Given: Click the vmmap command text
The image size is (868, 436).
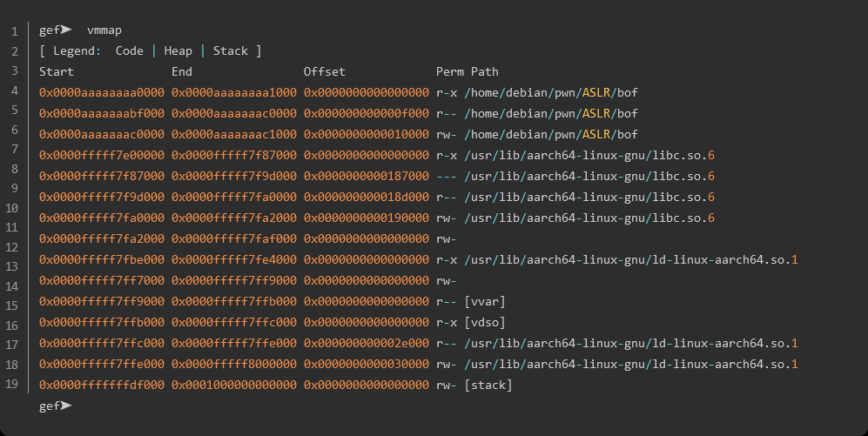Looking at the screenshot, I should coord(104,30).
